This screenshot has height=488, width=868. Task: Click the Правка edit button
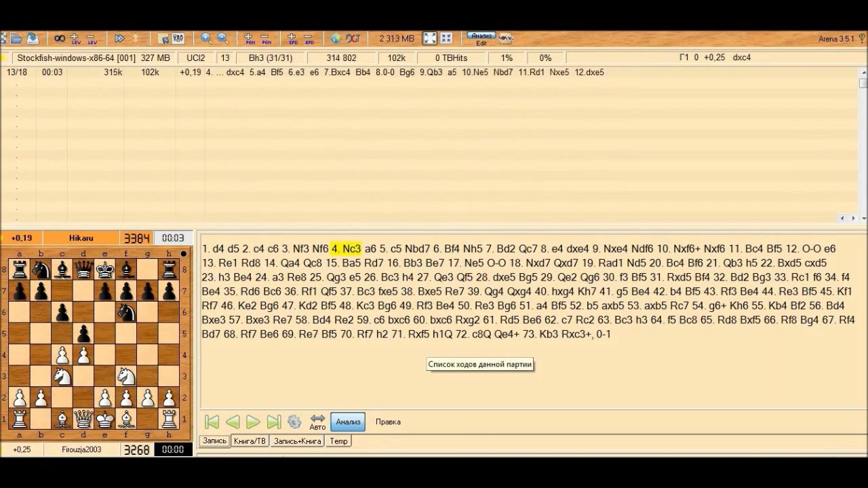pos(388,422)
